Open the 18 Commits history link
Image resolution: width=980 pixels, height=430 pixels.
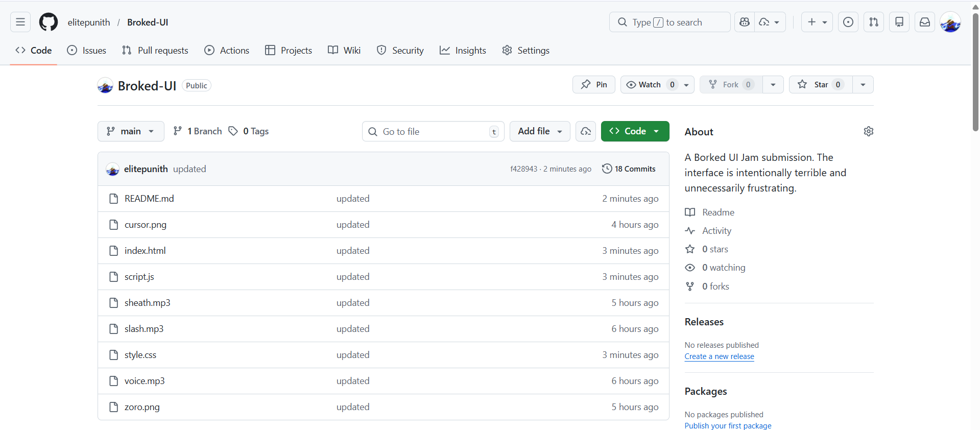coord(629,169)
